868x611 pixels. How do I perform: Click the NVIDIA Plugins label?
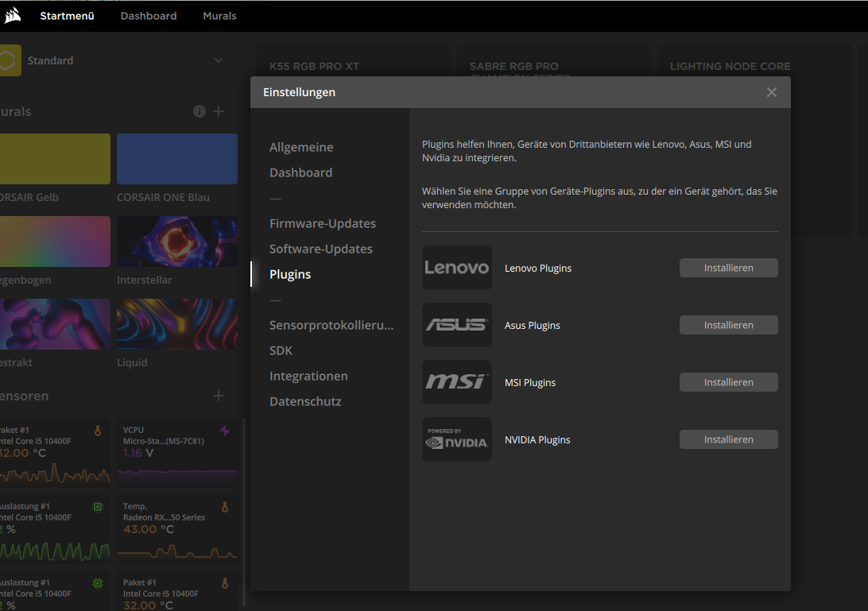pyautogui.click(x=537, y=440)
